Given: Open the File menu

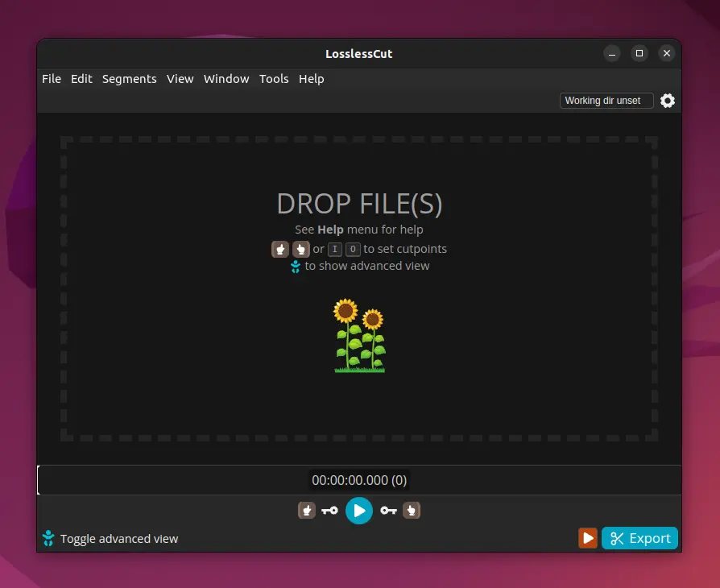Looking at the screenshot, I should click(x=52, y=79).
